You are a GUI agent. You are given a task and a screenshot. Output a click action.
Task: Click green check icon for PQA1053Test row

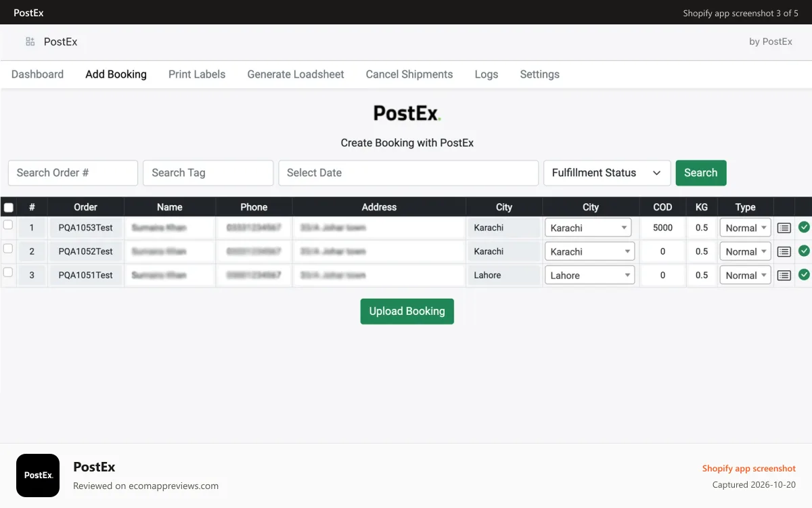point(804,228)
